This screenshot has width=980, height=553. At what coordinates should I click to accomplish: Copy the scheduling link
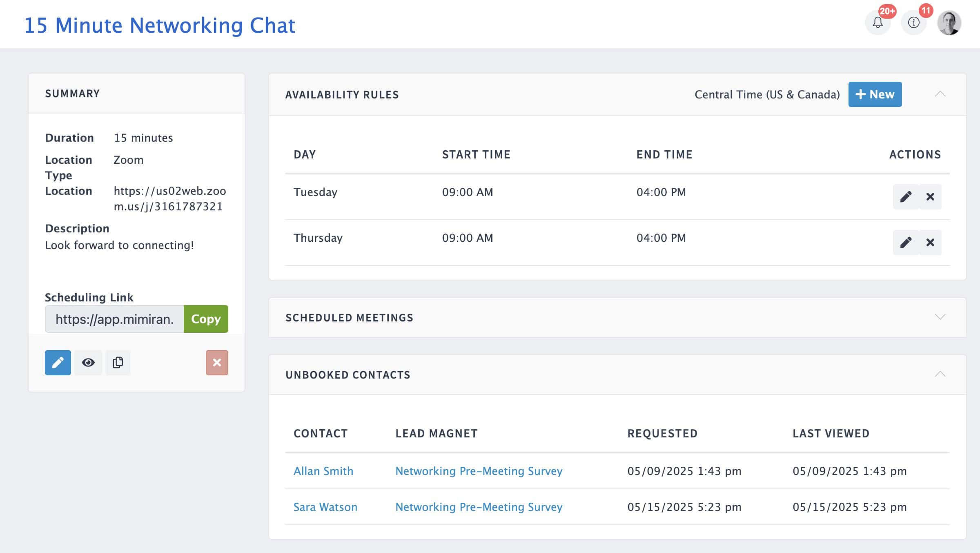(206, 319)
